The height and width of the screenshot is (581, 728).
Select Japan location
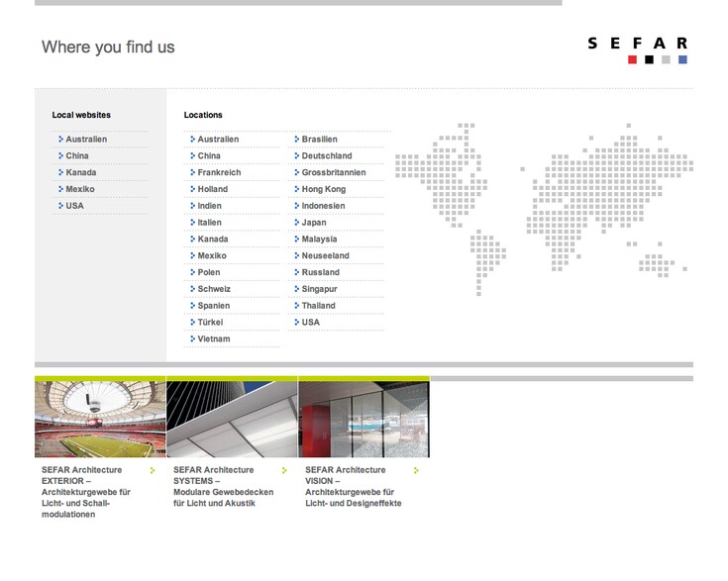[314, 223]
